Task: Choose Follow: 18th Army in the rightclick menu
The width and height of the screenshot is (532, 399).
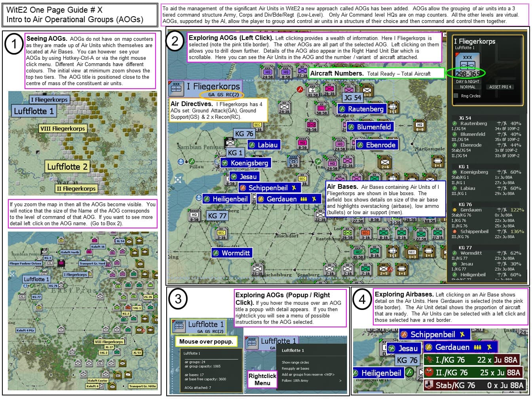Action: [x=294, y=381]
